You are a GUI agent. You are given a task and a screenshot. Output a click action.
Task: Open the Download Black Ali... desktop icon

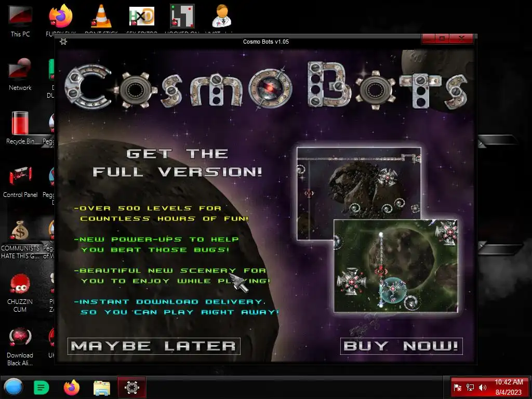point(20,347)
